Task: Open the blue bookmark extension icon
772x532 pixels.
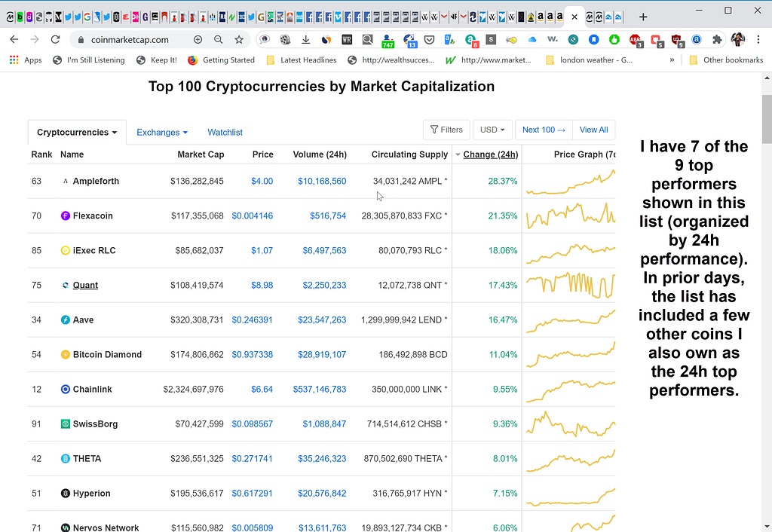Action: [x=594, y=40]
